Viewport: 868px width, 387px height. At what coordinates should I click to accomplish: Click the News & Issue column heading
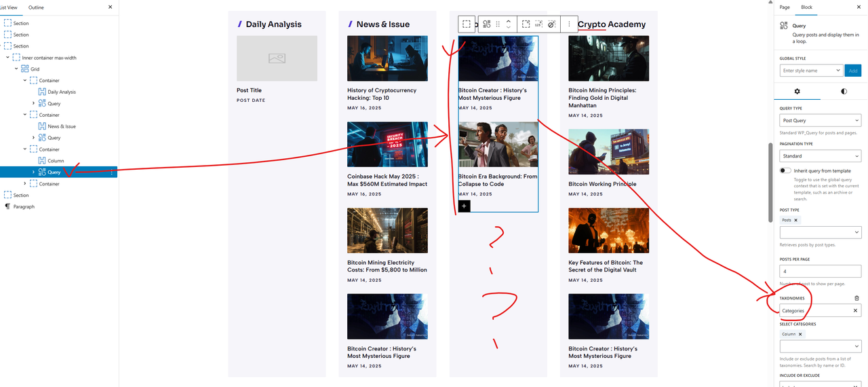[x=383, y=24]
